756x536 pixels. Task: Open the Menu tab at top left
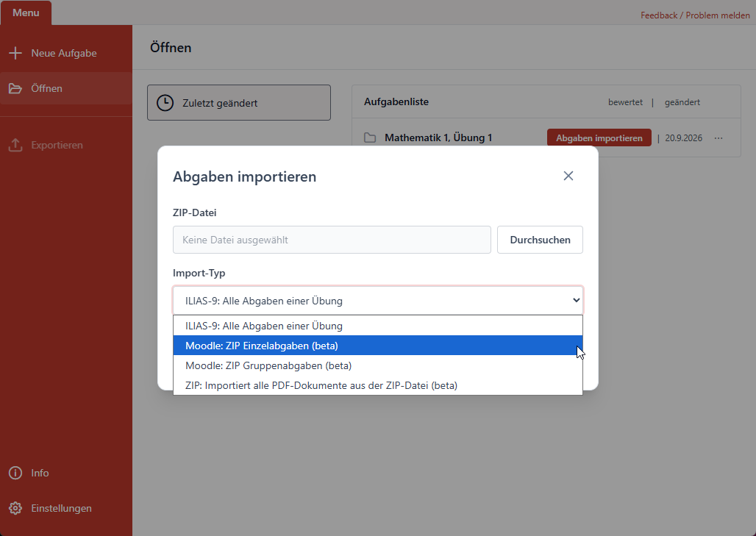[26, 12]
